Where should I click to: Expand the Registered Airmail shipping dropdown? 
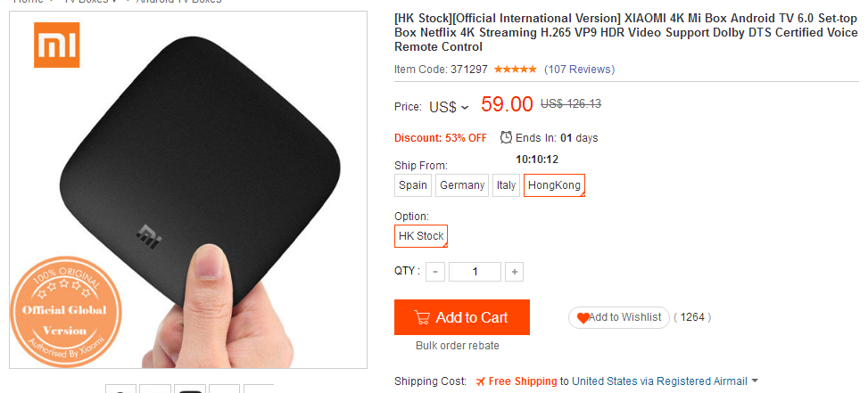pyautogui.click(x=755, y=381)
